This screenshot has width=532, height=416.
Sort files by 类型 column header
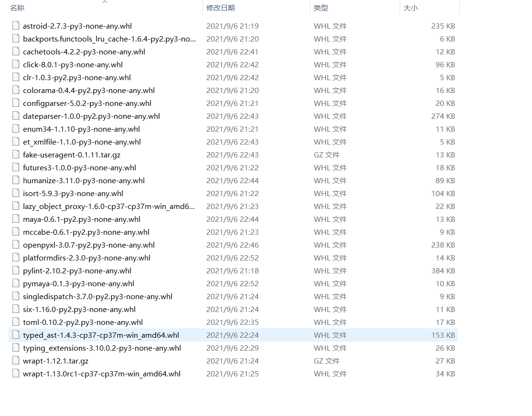coord(320,8)
